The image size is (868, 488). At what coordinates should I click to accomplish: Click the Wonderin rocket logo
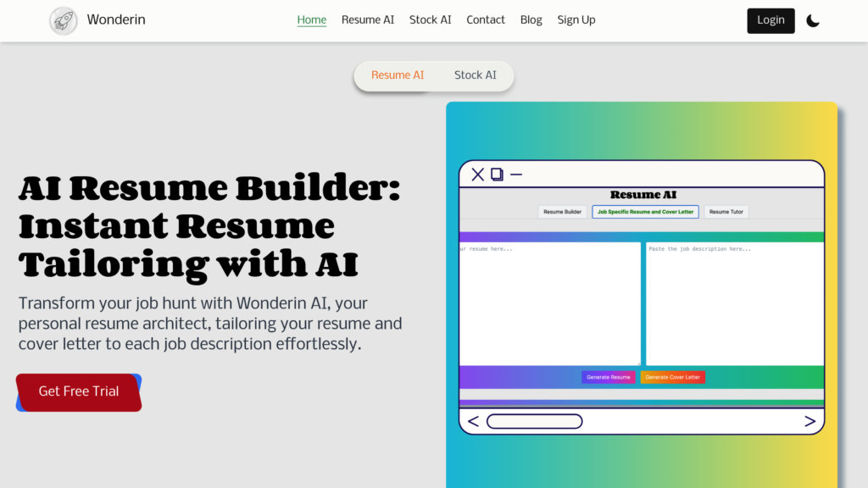[63, 21]
